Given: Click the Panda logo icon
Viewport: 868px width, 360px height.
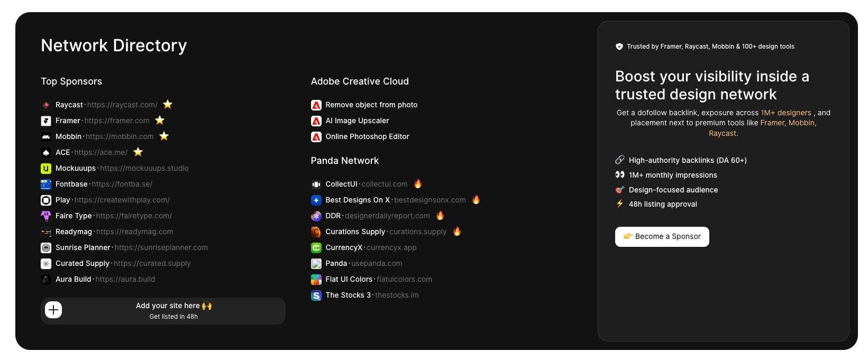Looking at the screenshot, I should coord(316,263).
